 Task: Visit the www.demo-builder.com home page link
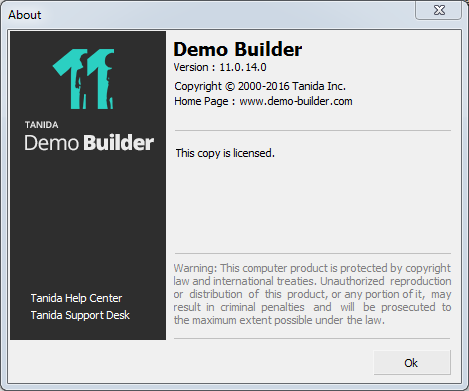coord(296,101)
